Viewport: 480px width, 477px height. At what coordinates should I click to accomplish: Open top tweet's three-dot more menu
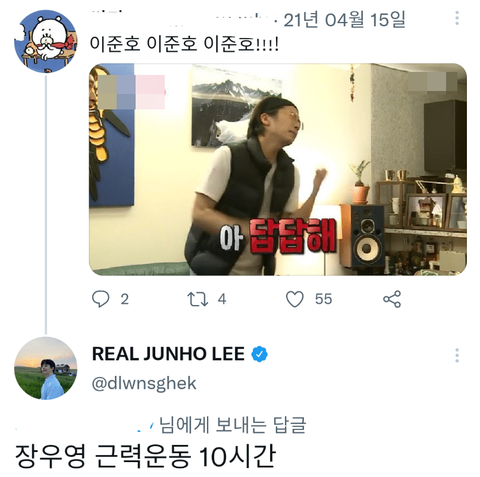tap(457, 18)
